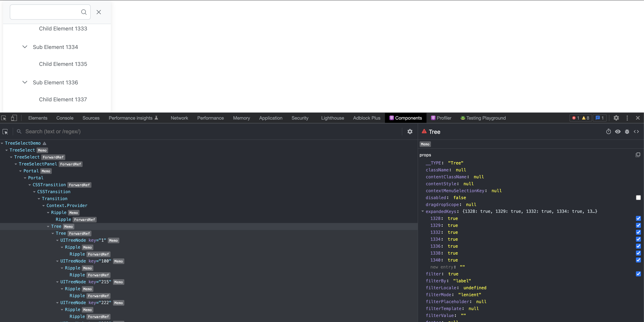Collapse the TreeSelectPanel component node
Image resolution: width=644 pixels, height=322 pixels.
click(16, 164)
